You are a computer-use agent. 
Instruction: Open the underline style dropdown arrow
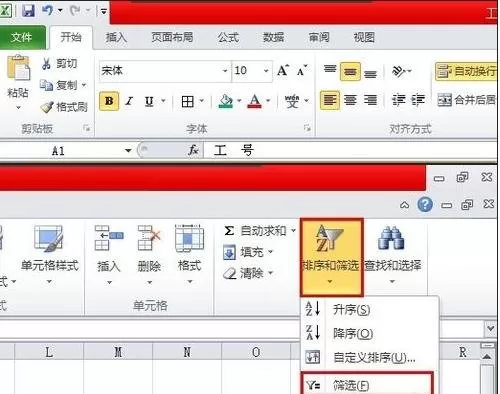[x=163, y=100]
